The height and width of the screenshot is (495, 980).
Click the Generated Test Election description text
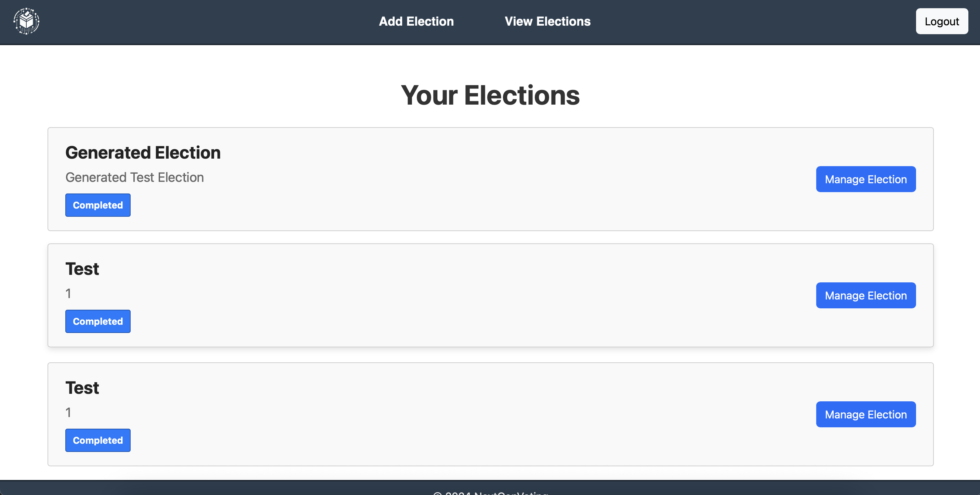tap(134, 177)
